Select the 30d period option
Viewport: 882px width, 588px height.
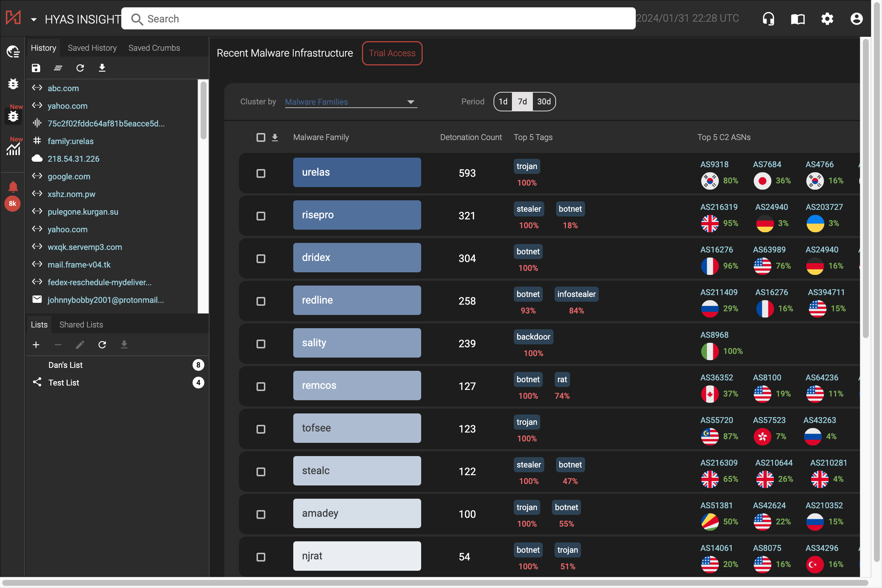[x=544, y=102]
